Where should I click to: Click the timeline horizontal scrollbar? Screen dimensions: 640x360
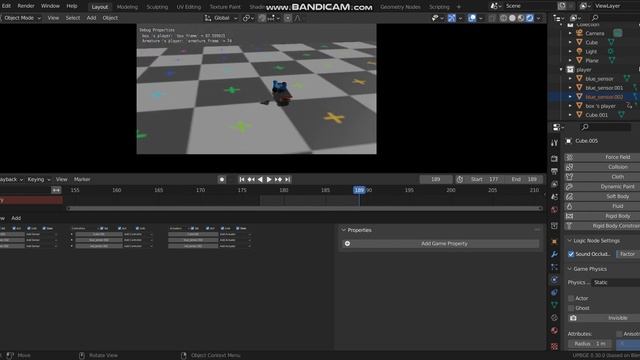[x=304, y=208]
